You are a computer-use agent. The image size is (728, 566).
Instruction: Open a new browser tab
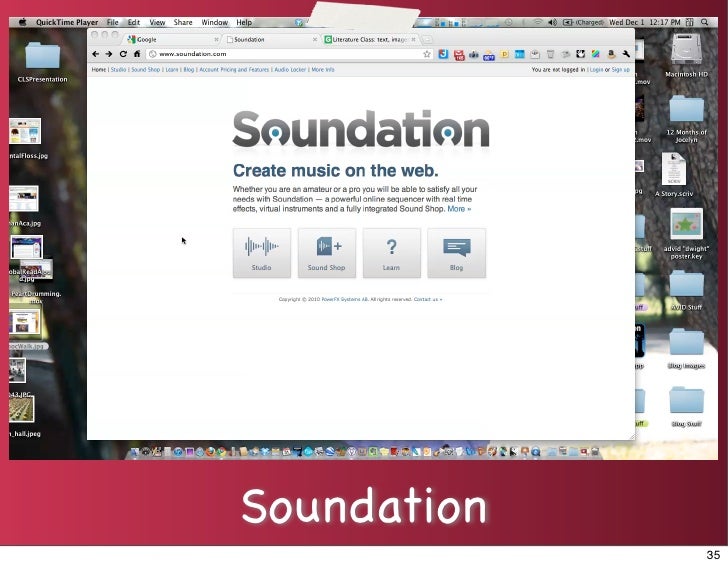tap(427, 40)
